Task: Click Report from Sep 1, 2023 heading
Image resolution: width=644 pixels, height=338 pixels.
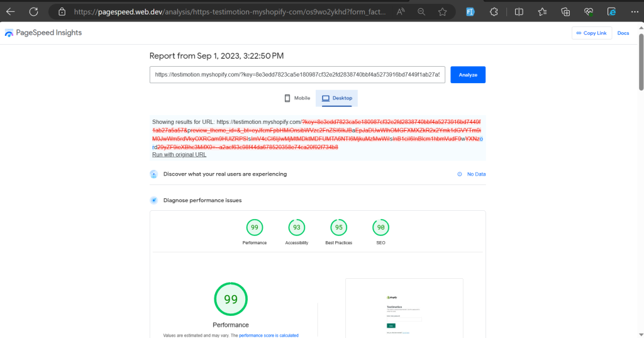Action: [x=216, y=56]
